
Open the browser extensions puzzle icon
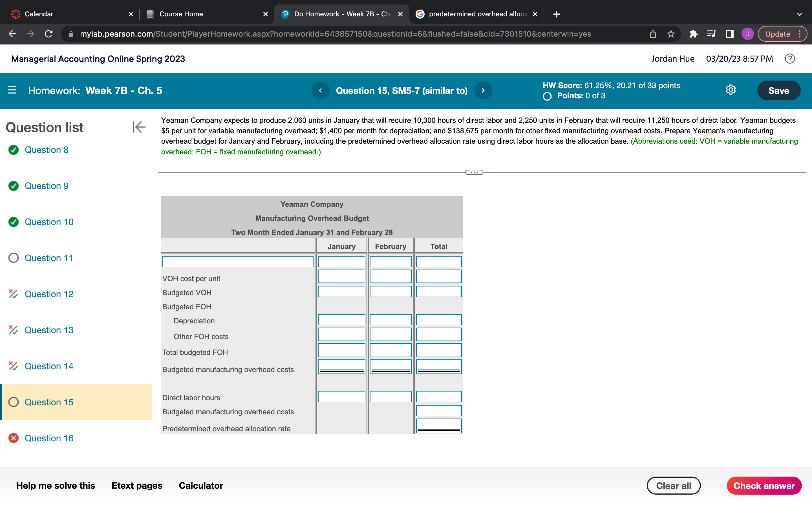coord(693,34)
